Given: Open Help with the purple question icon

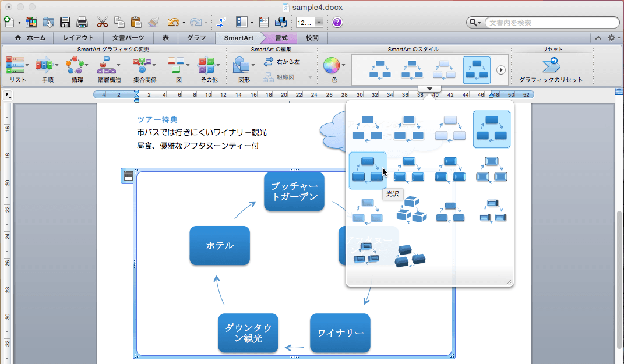Looking at the screenshot, I should coord(337,22).
